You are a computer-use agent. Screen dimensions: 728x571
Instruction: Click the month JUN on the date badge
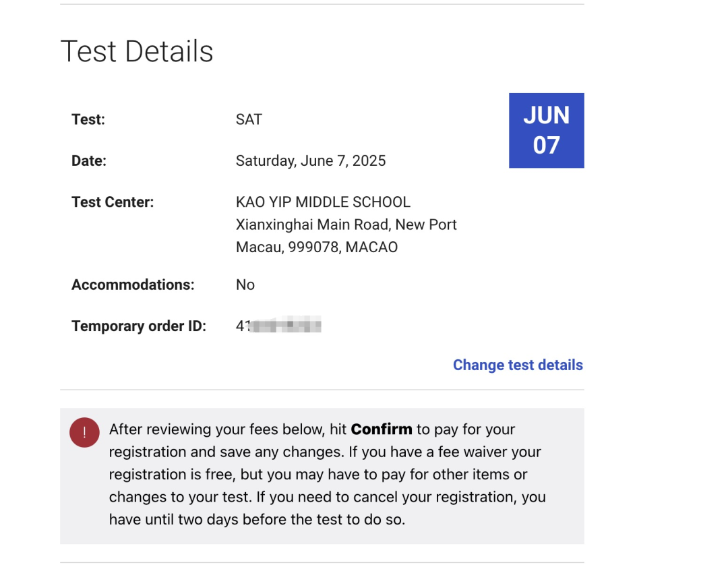546,115
